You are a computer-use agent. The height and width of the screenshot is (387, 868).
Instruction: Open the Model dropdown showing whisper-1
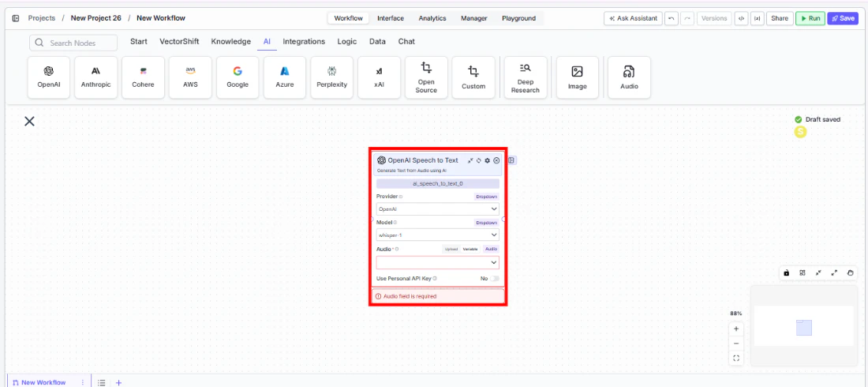(x=438, y=235)
